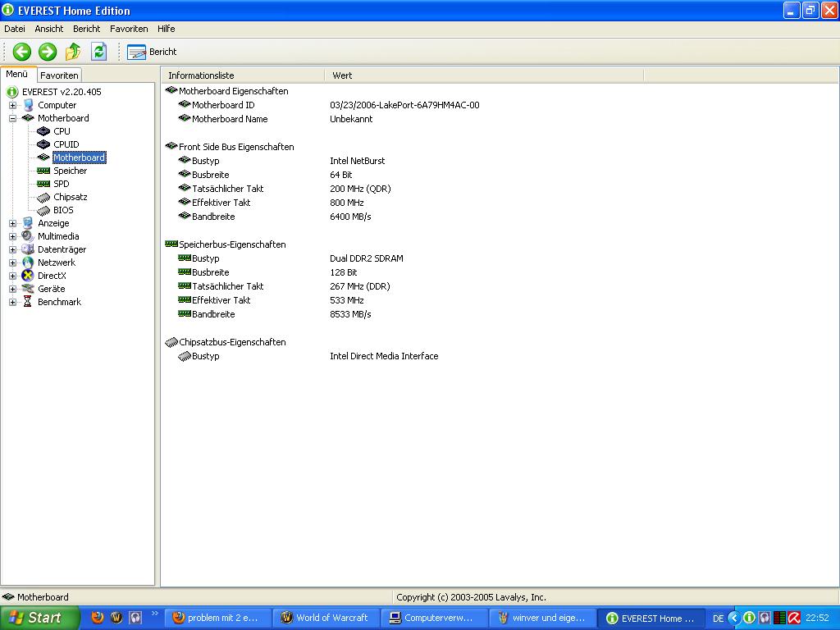The image size is (840, 630).
Task: Click the Chipsatzbus-Eigenschaften heading
Action: [232, 342]
